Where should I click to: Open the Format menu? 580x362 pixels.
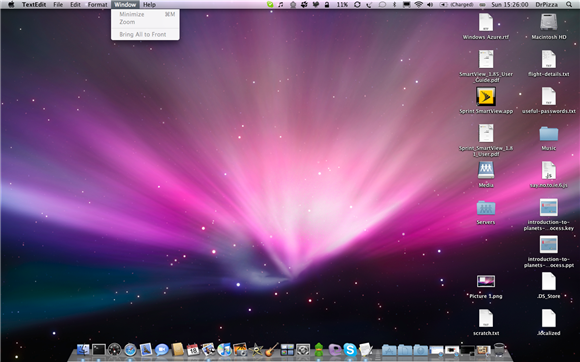[98, 4]
